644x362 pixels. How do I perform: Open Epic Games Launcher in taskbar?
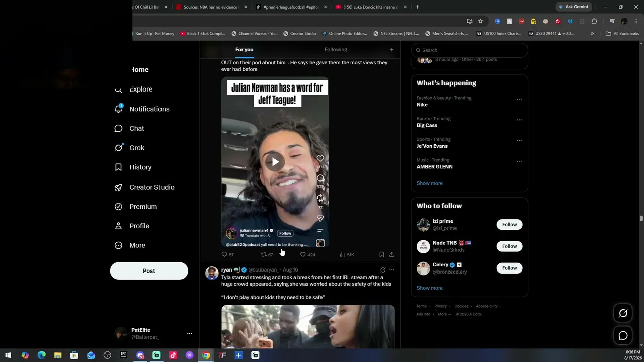coord(124,355)
